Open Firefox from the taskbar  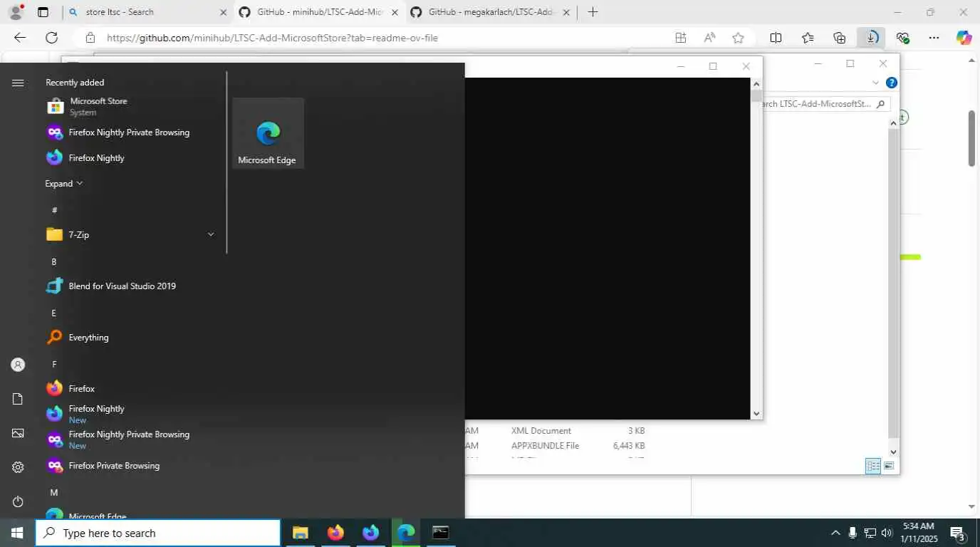click(335, 533)
